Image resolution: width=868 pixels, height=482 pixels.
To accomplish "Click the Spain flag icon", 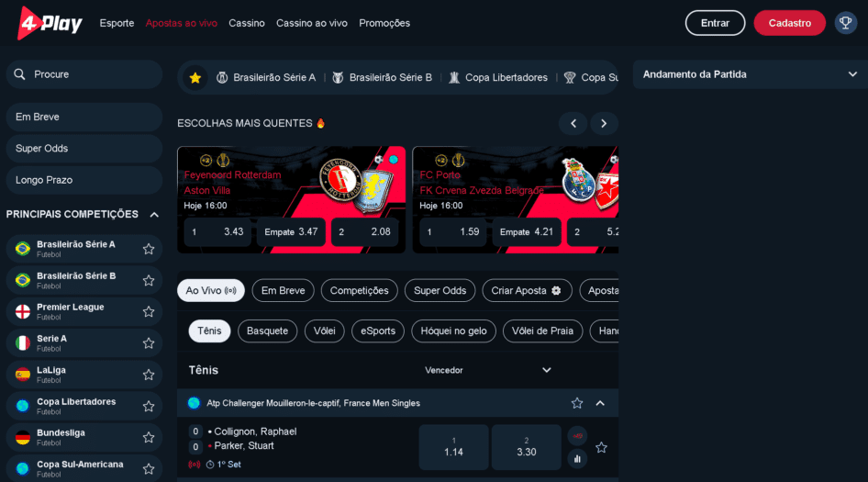I will click(23, 375).
